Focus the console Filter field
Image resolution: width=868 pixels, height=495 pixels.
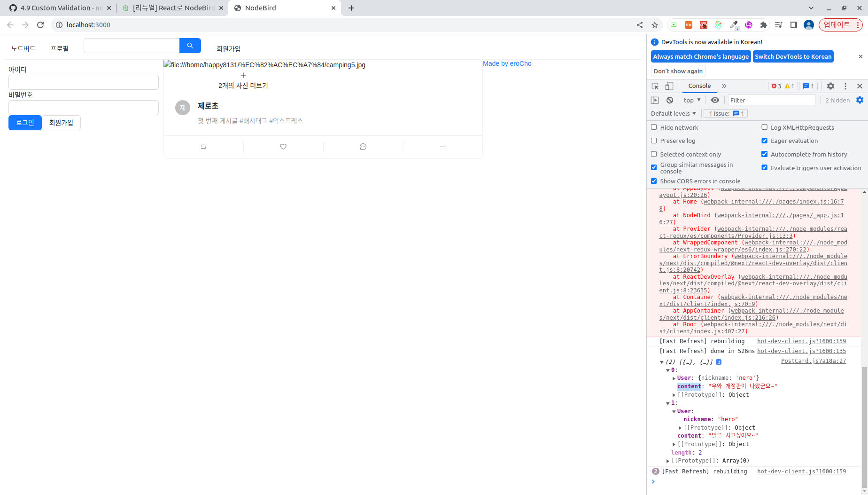(x=771, y=100)
